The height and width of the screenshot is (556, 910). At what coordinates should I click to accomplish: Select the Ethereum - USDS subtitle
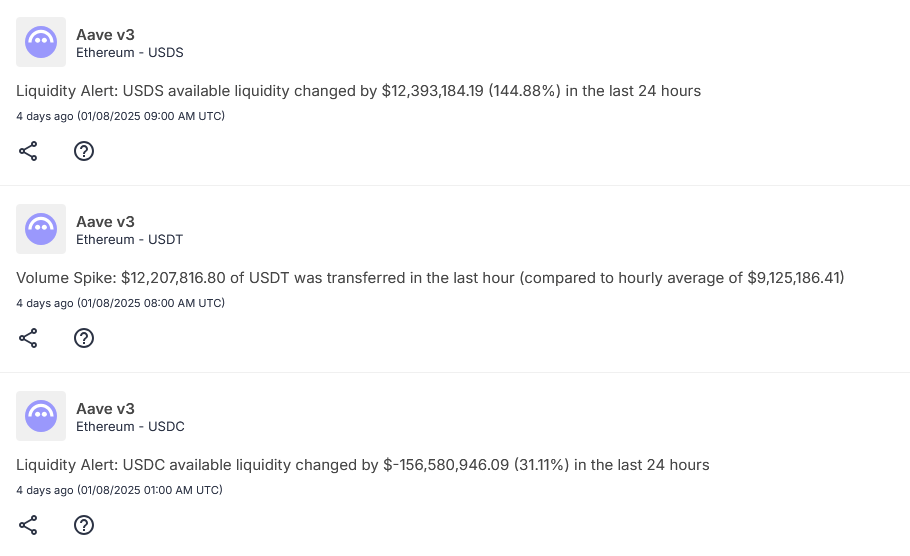tap(129, 53)
